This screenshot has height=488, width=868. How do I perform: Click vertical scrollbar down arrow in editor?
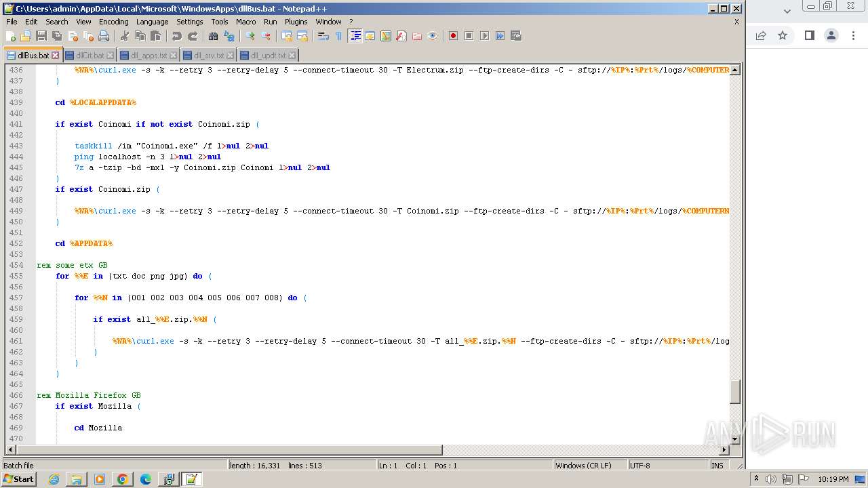pos(735,439)
